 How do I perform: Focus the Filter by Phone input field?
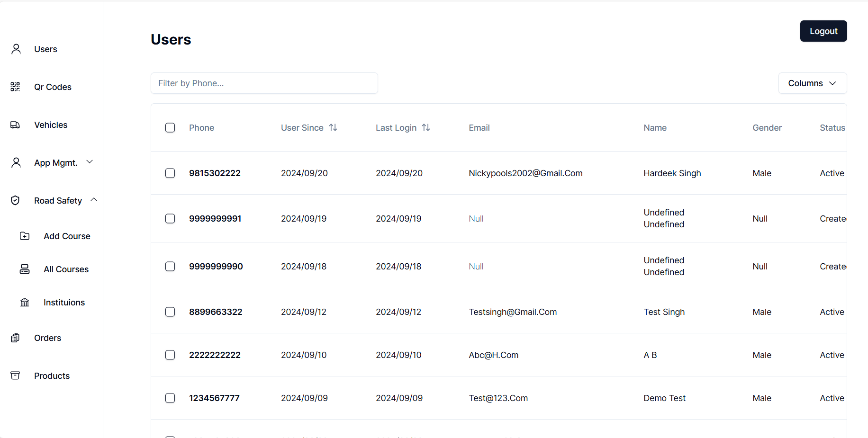click(x=264, y=83)
